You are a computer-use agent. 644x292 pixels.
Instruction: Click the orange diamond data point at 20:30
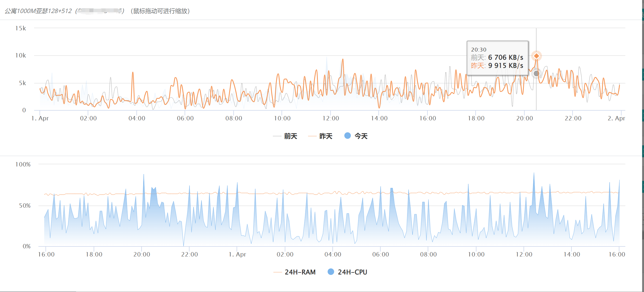(536, 56)
